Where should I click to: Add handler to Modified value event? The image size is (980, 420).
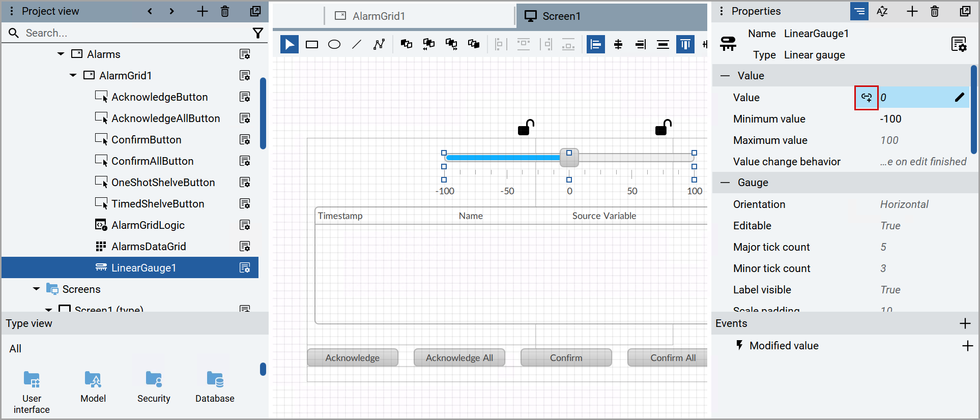tap(967, 346)
